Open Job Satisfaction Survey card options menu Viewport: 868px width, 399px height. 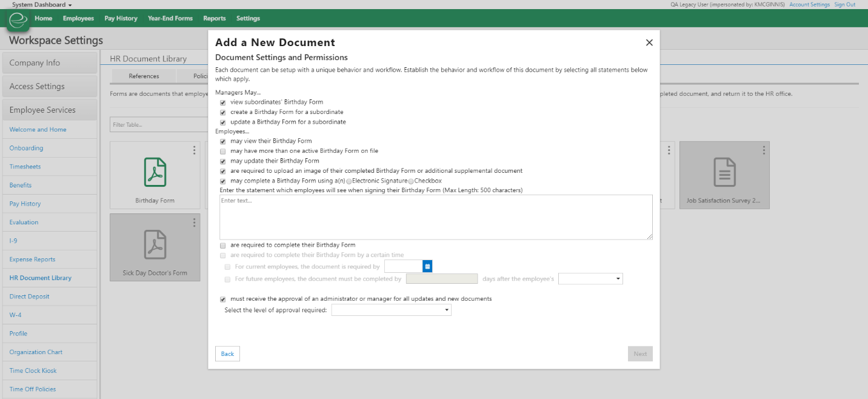[764, 150]
